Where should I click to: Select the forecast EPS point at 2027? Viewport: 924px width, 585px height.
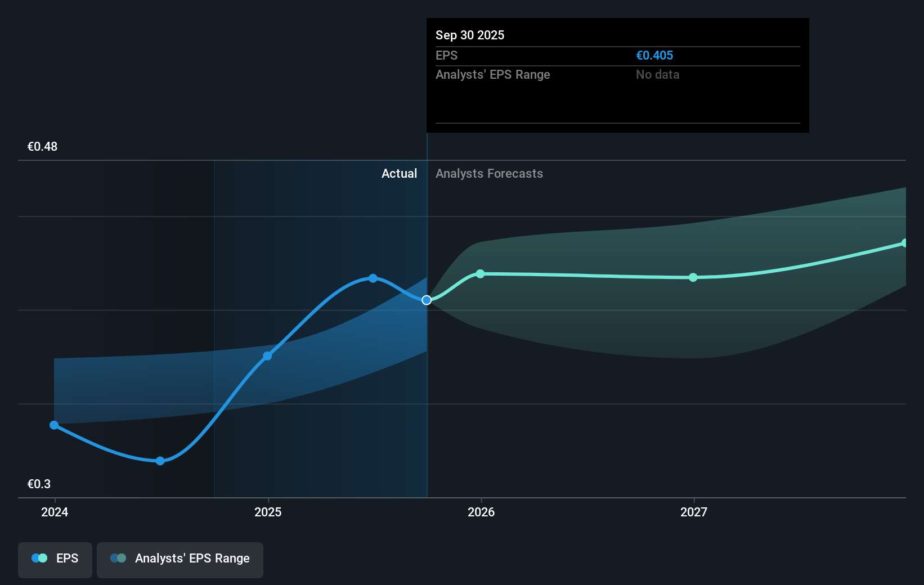click(x=693, y=277)
